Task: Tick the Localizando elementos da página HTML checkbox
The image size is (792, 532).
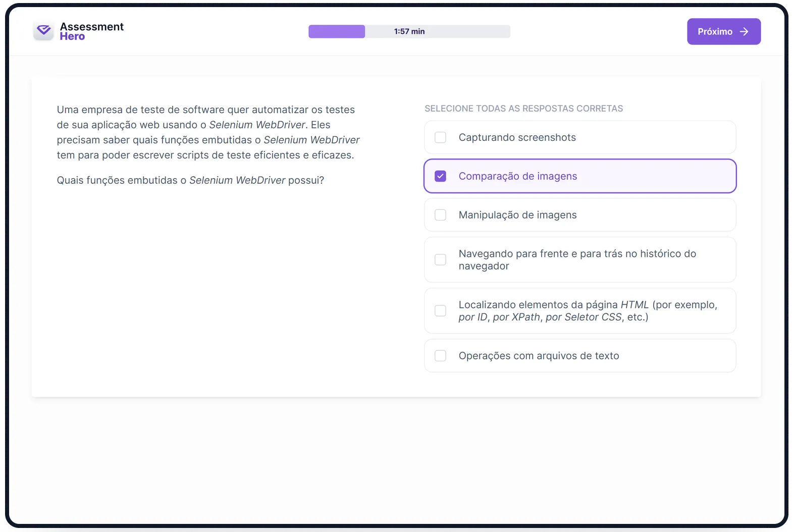Action: click(440, 310)
